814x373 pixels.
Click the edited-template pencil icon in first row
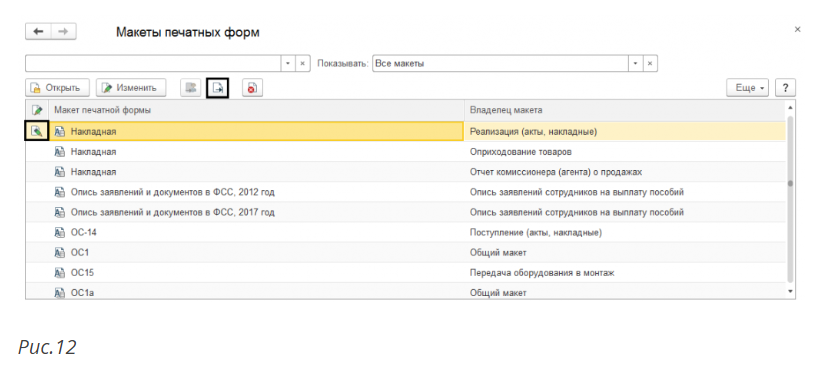(x=37, y=132)
